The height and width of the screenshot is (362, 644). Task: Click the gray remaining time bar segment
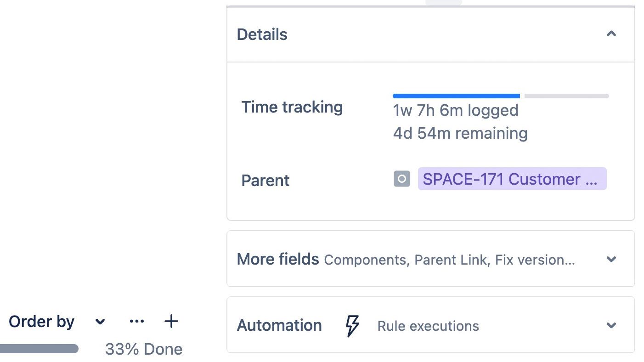pyautogui.click(x=566, y=96)
